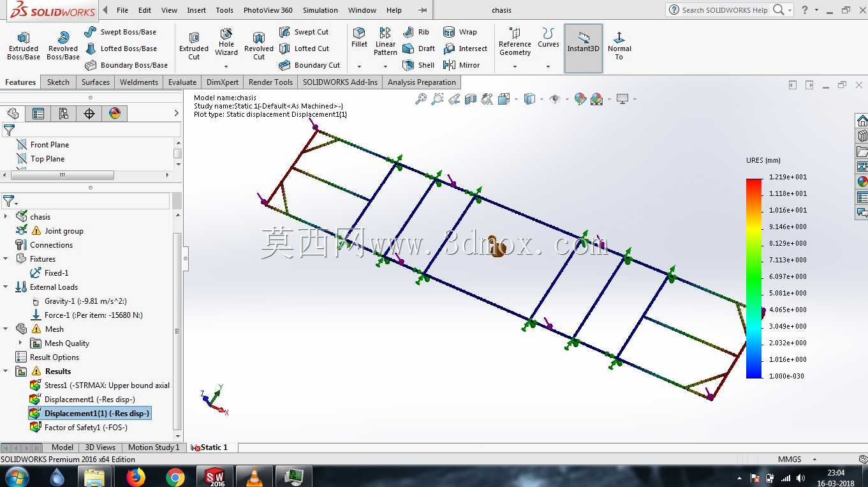
Task: Click the Normal To view tool
Action: pyautogui.click(x=619, y=45)
